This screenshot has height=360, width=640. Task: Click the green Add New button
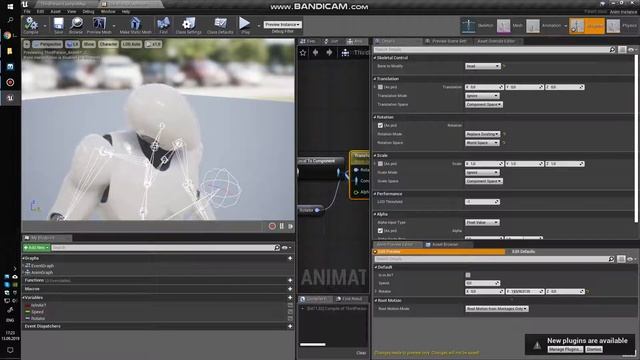pyautogui.click(x=36, y=247)
